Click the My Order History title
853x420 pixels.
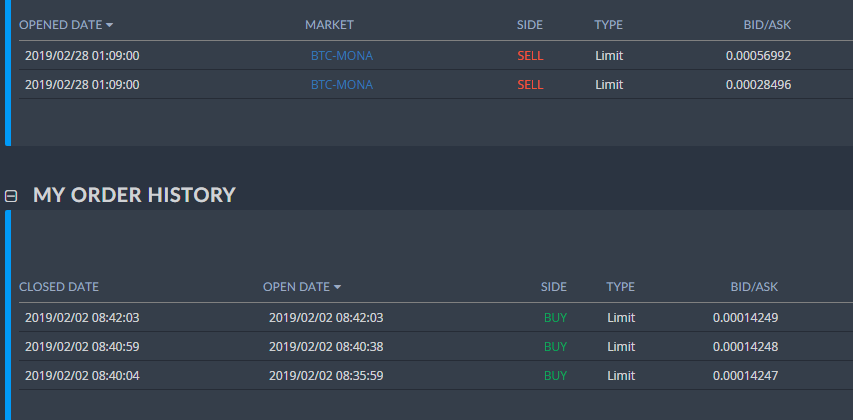134,195
